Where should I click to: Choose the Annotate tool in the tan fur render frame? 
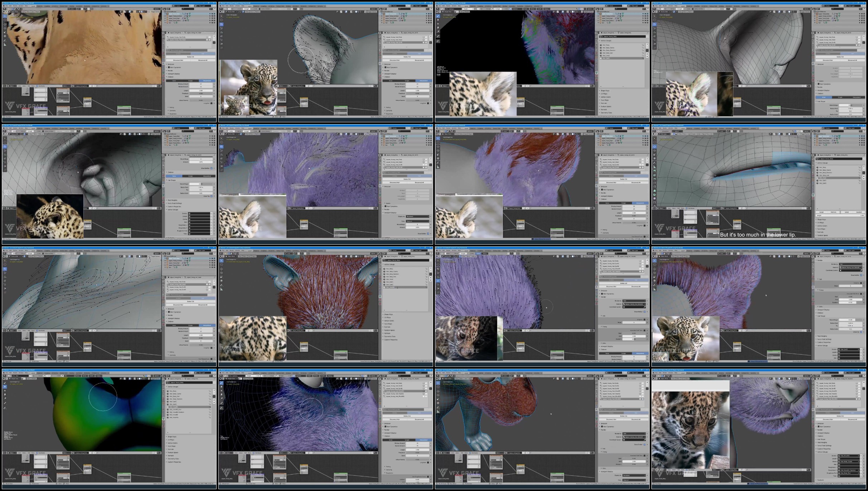pos(5,40)
